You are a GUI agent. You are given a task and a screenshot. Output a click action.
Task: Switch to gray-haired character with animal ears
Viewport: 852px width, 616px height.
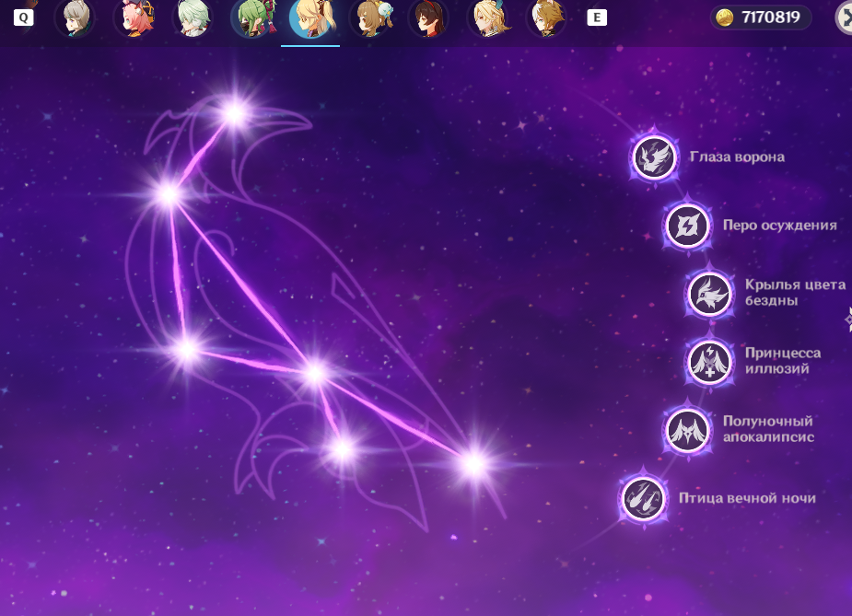pyautogui.click(x=75, y=18)
